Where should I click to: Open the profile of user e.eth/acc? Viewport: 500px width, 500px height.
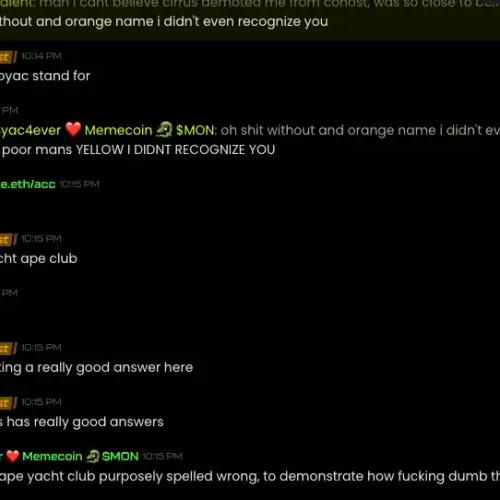[28, 184]
